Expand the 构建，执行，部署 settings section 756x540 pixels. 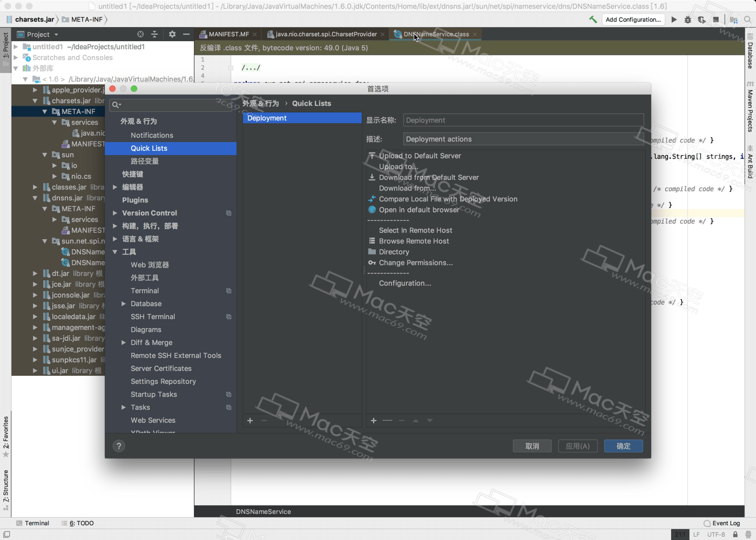click(115, 226)
